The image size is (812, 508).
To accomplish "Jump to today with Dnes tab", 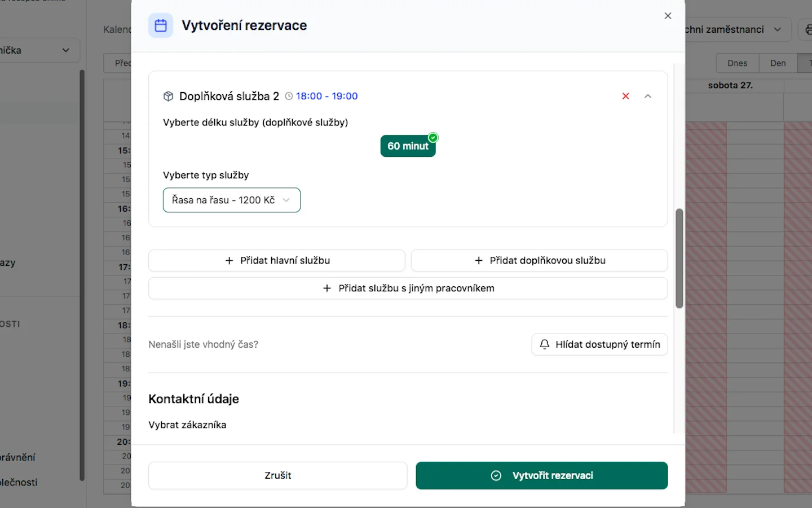I will [x=737, y=63].
